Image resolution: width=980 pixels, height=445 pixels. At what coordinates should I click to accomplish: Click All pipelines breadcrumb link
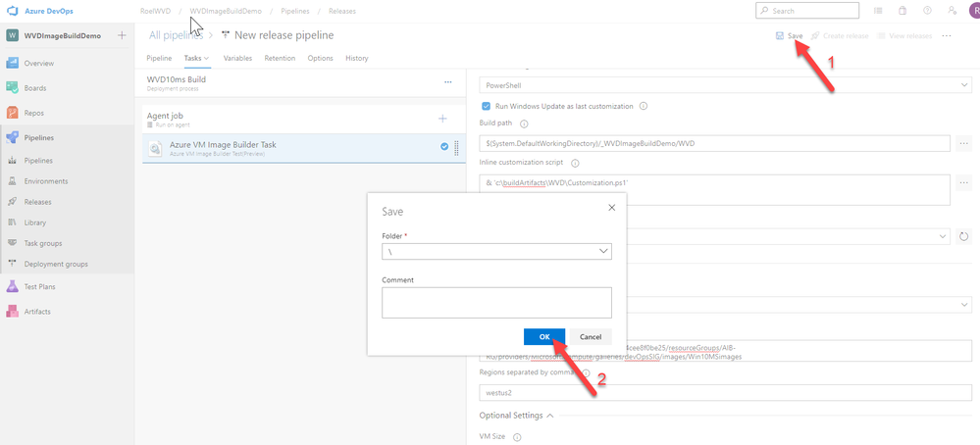pos(177,35)
